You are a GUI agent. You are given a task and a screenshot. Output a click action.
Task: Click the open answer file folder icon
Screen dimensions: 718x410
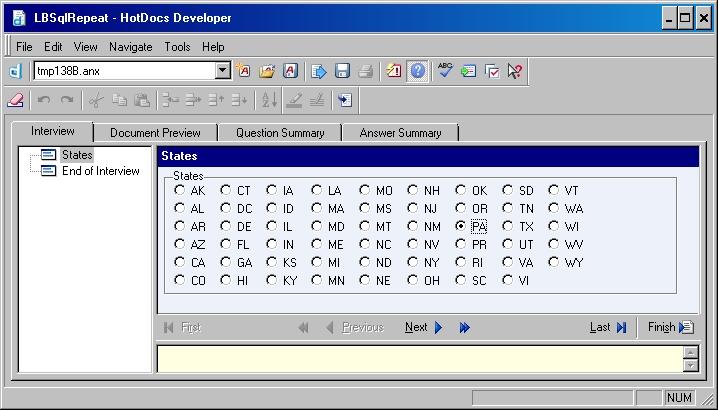pyautogui.click(x=267, y=71)
